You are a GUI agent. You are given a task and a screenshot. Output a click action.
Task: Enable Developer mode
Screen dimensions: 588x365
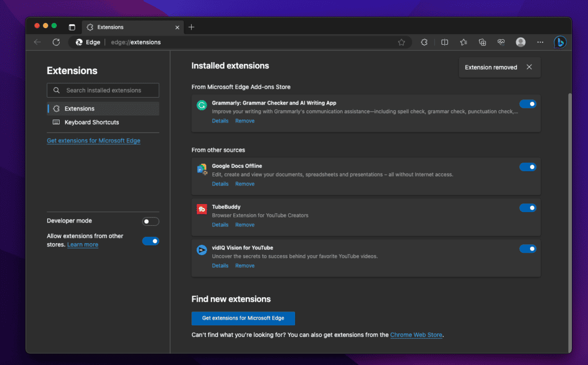[x=150, y=221]
